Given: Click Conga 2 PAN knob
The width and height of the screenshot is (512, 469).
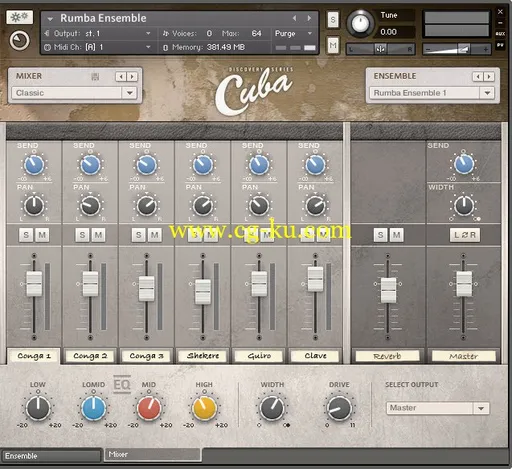Looking at the screenshot, I should click(90, 205).
